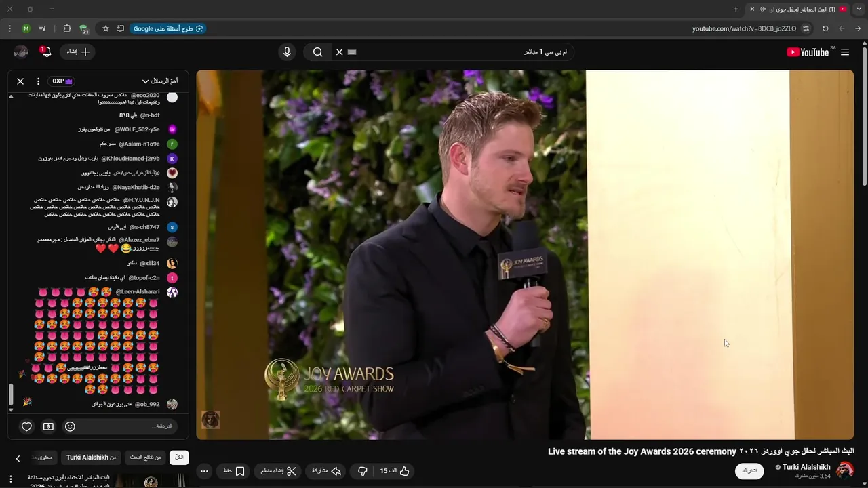Save the video to a playlist
The width and height of the screenshot is (868, 488).
pos(234,471)
